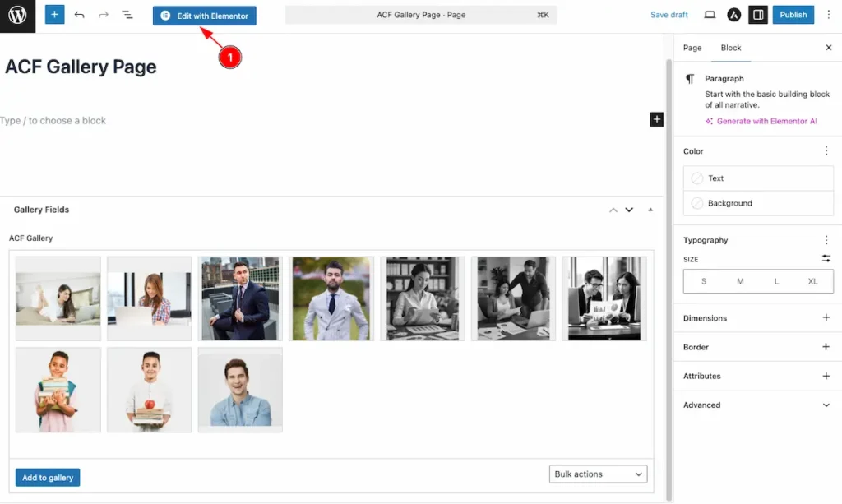The height and width of the screenshot is (504, 842).
Task: Pick the Text color swatch
Action: point(697,178)
